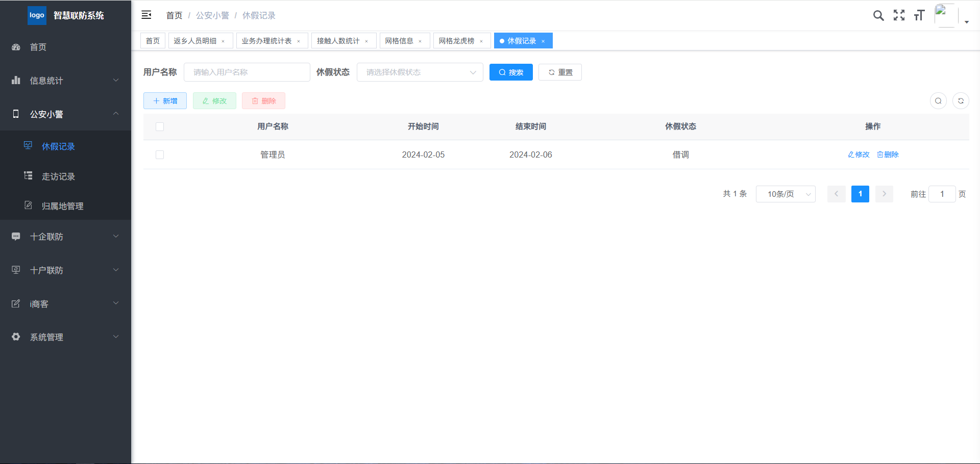Click 2024-02-05 start date cell
980x464 pixels.
point(423,154)
